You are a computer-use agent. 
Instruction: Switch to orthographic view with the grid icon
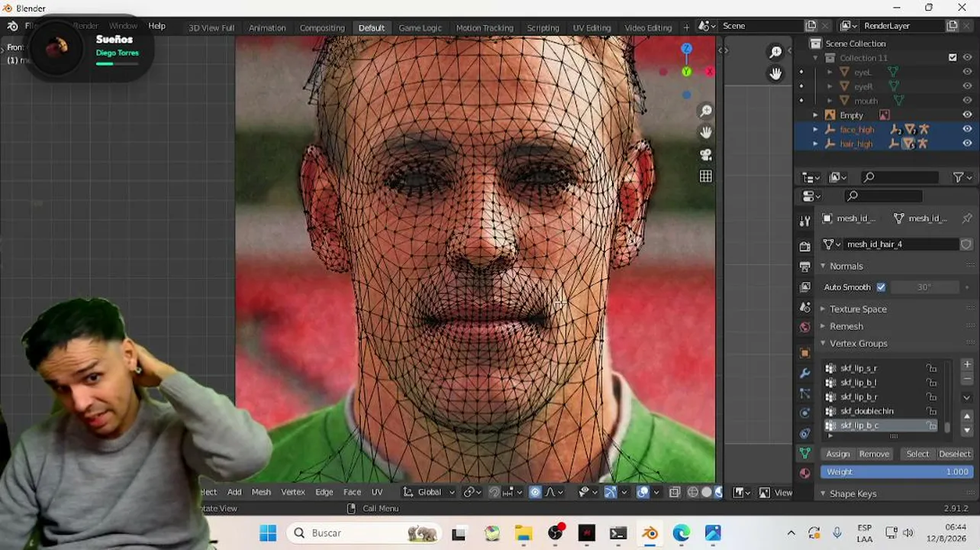706,176
